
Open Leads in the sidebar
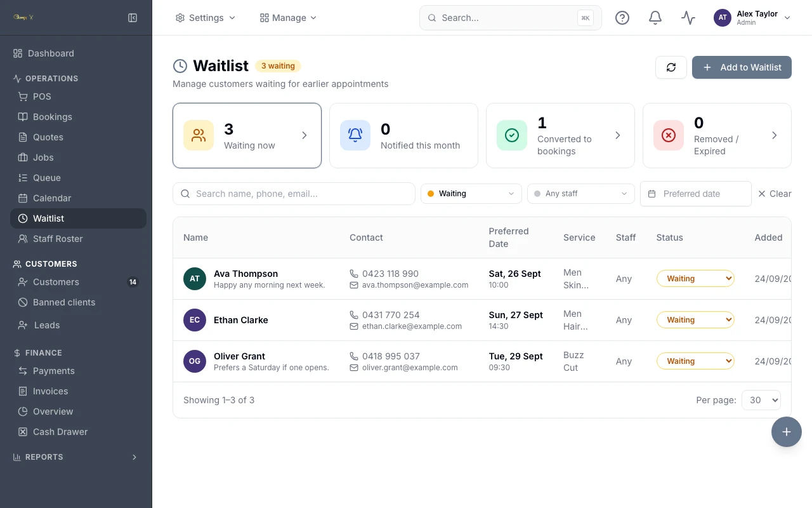(x=79, y=325)
